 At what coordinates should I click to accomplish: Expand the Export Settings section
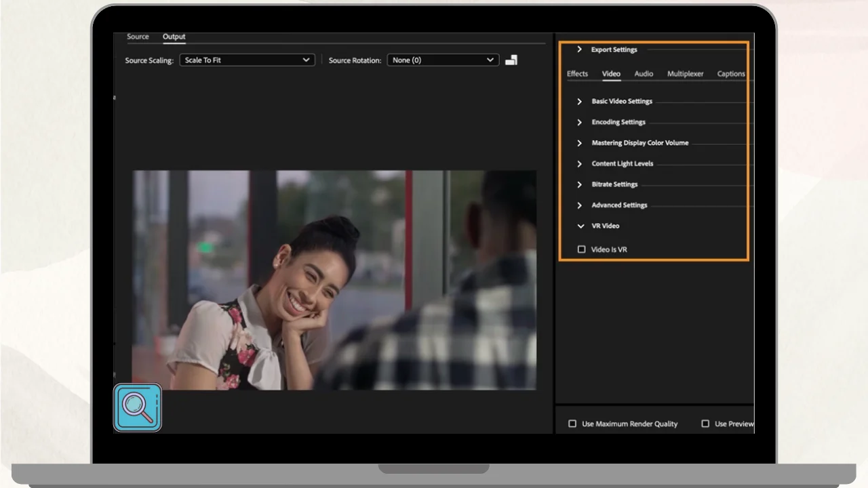[579, 49]
